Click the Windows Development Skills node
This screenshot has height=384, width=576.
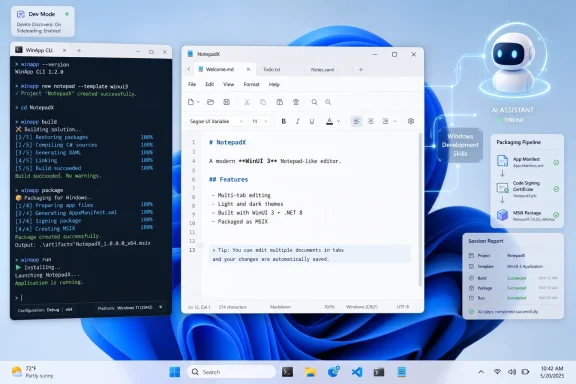pos(460,145)
